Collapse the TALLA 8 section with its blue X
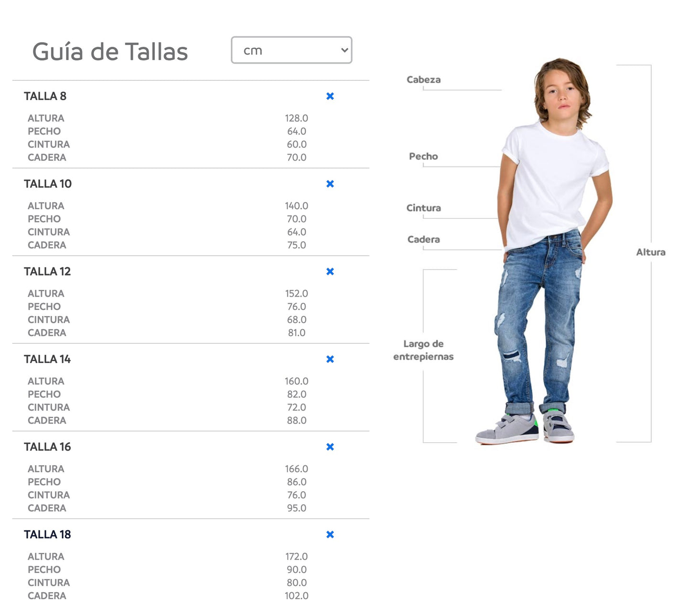The width and height of the screenshot is (688, 616). 330,96
